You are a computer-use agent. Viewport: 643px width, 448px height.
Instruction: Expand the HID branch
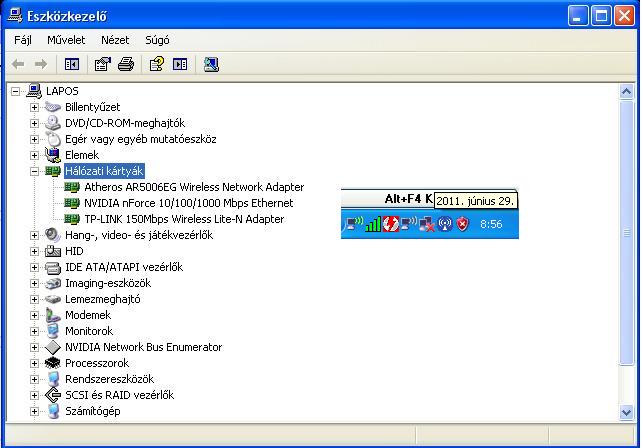click(x=34, y=251)
